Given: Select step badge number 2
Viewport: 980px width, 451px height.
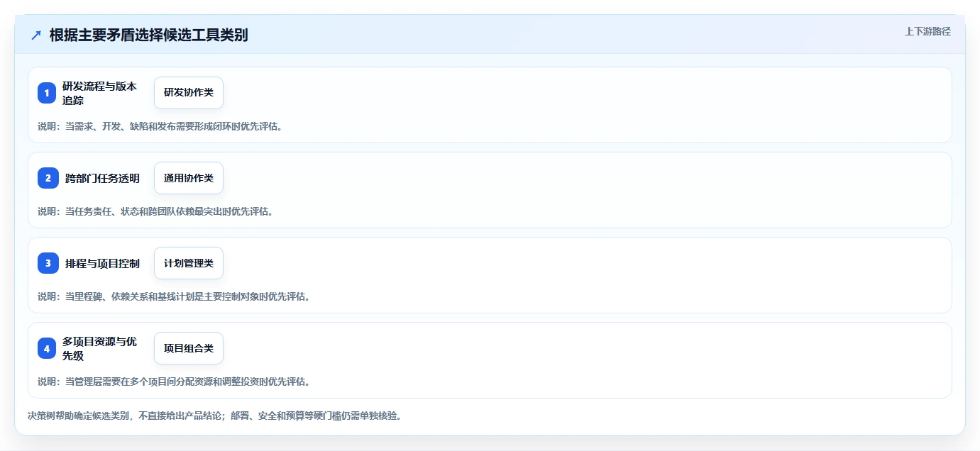Looking at the screenshot, I should click(x=48, y=178).
